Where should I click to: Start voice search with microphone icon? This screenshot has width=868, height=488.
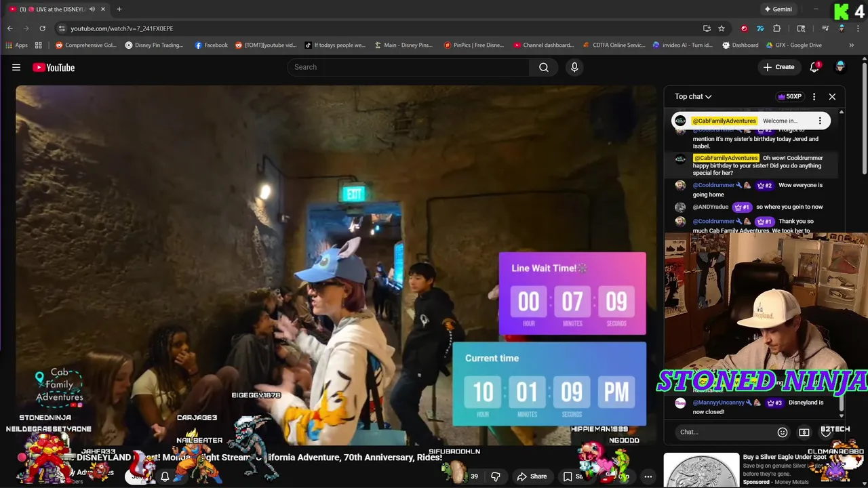click(574, 67)
